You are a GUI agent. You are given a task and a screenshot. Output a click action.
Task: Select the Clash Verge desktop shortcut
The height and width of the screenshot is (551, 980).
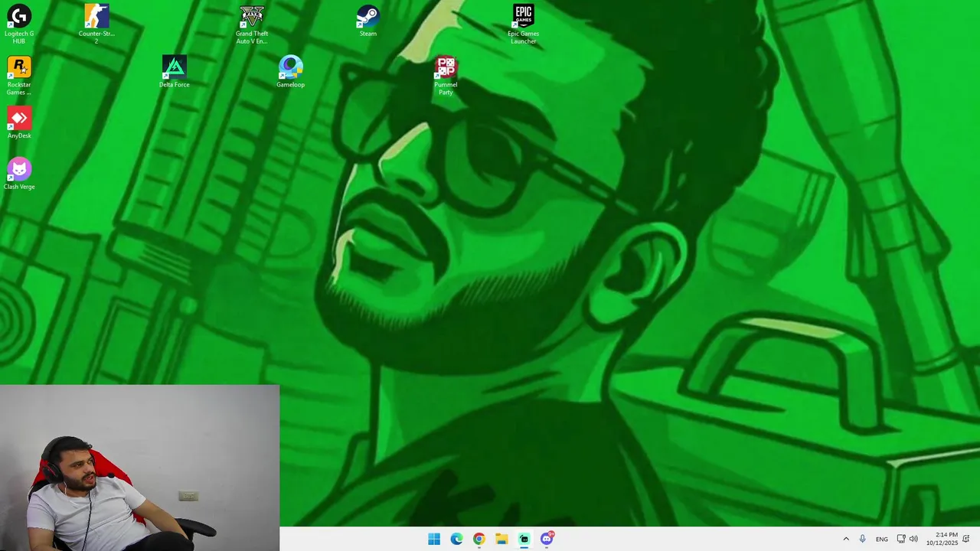tap(19, 174)
